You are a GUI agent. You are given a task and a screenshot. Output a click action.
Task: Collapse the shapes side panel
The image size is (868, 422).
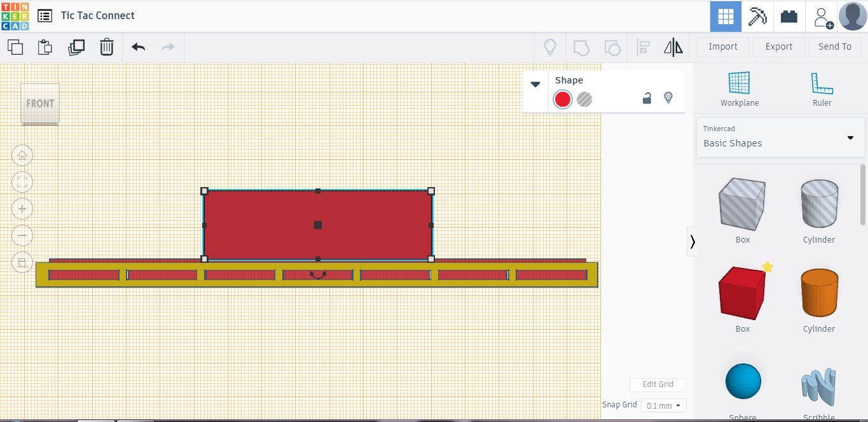692,242
